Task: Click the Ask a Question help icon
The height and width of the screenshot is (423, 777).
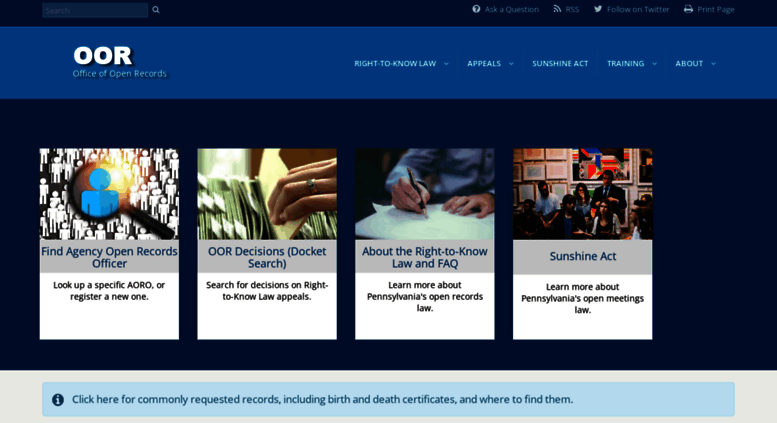Action: tap(476, 9)
